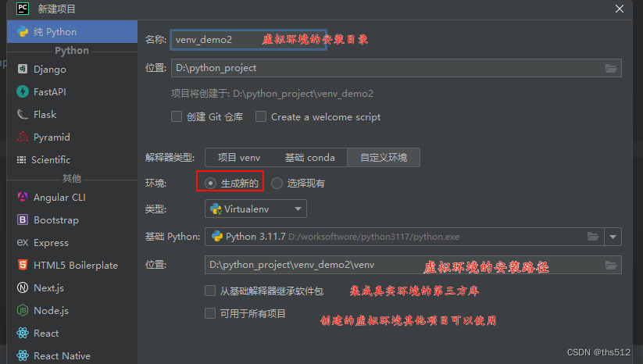Select the 选择现有 radio button
Screen dimensions: 643x364
(x=277, y=184)
